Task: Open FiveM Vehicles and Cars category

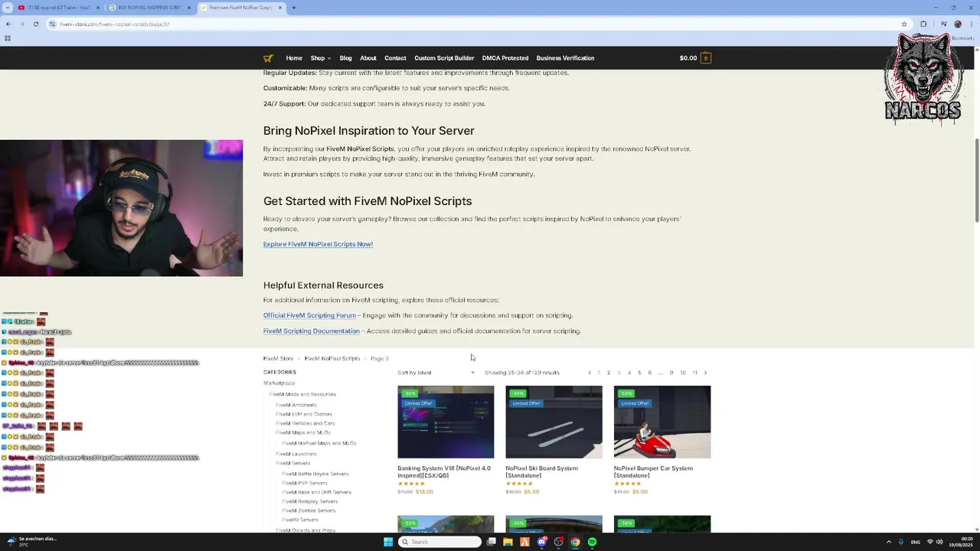Action: (305, 423)
